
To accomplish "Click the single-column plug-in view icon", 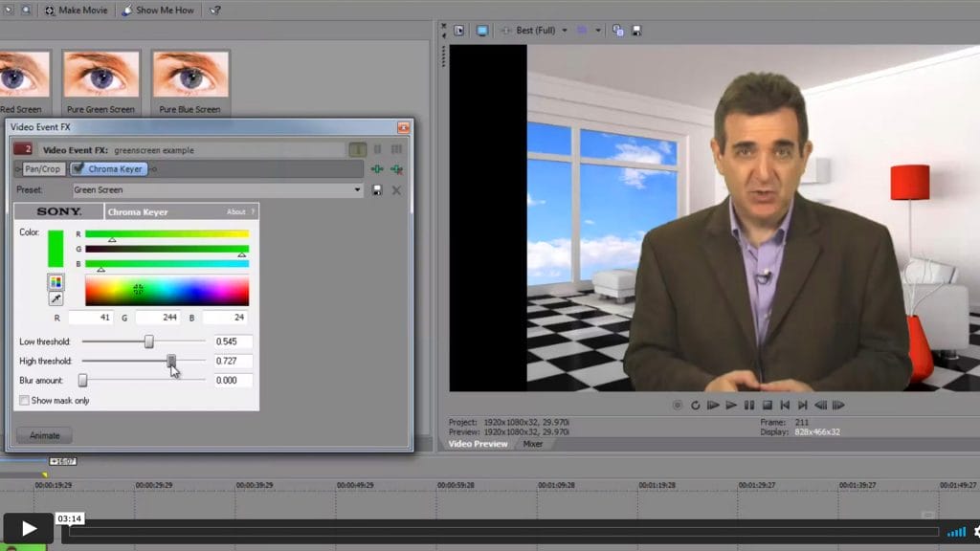I will [358, 149].
